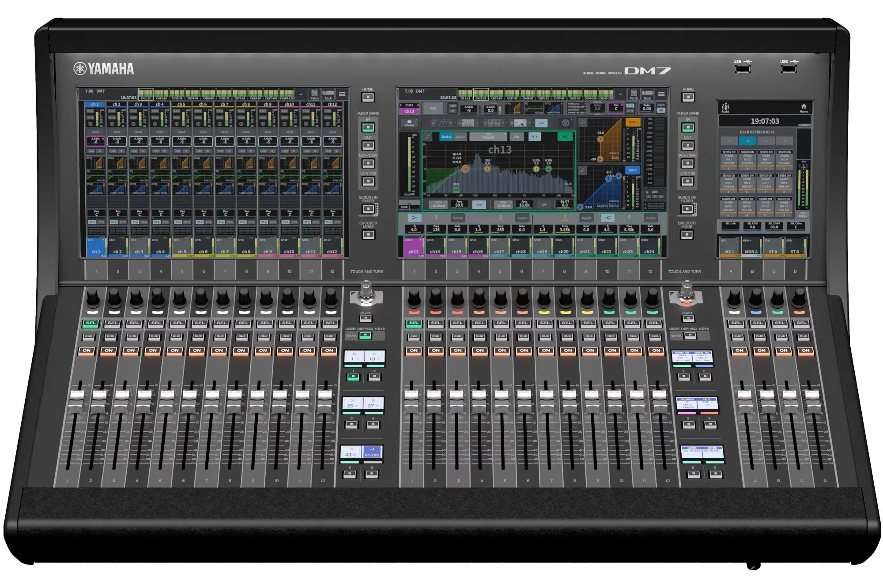Toggle Bypass for EQ band 4
Viewport: 883px width, 588px height.
(x=651, y=218)
